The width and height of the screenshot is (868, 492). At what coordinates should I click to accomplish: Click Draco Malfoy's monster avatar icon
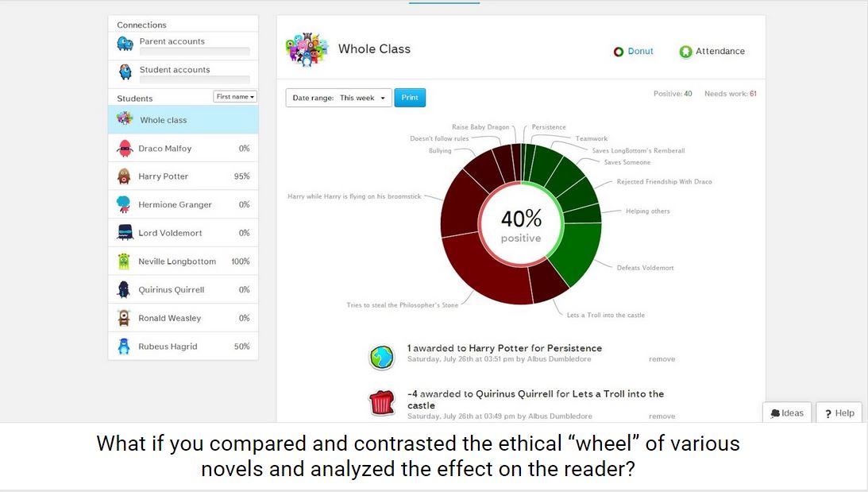(125, 149)
